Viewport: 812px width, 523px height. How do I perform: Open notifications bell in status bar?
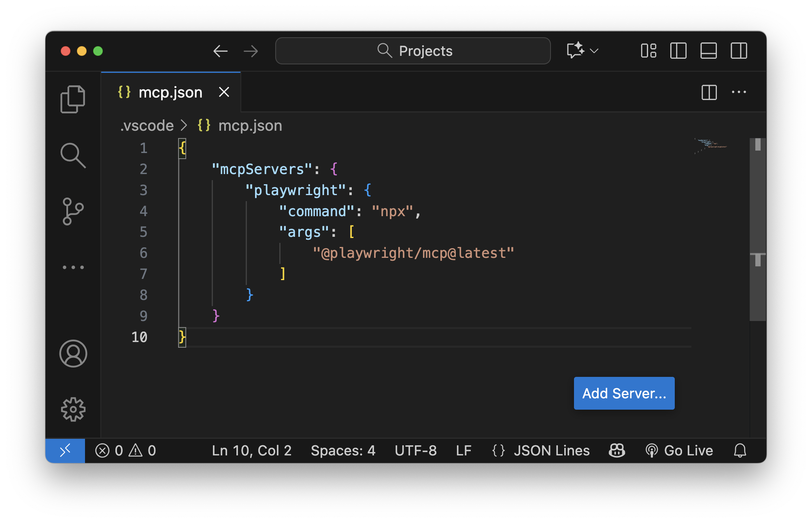pos(740,451)
